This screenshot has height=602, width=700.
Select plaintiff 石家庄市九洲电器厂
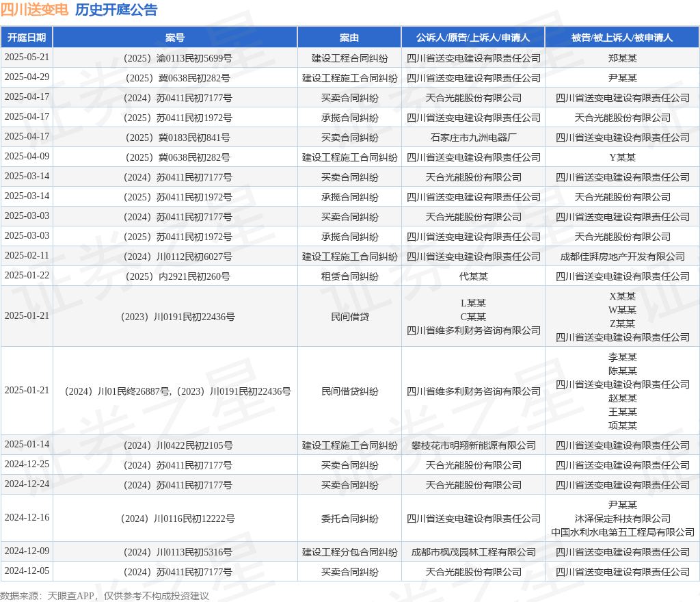pos(473,138)
